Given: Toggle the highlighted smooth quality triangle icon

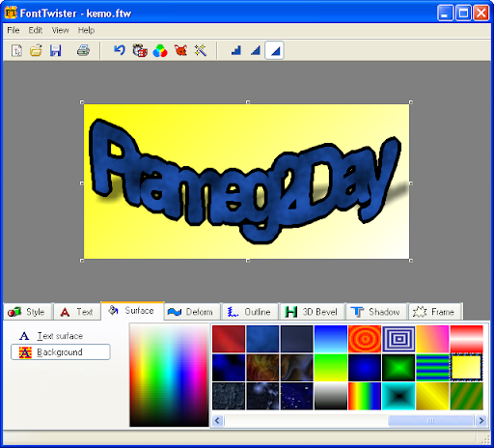Looking at the screenshot, I should (x=274, y=50).
